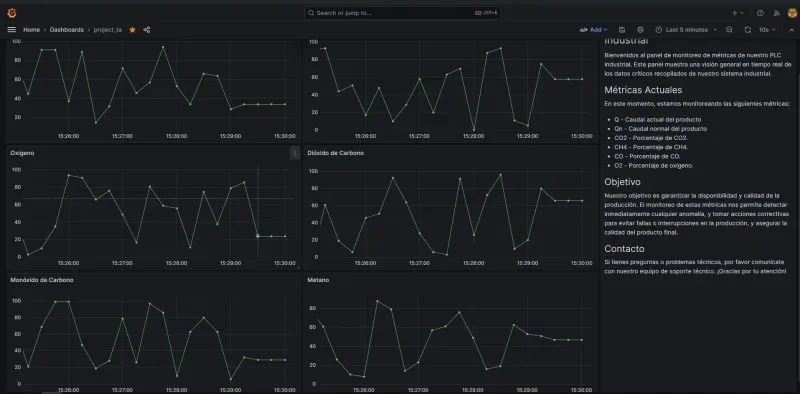This screenshot has height=394, width=800.
Task: Open the 10s refresh interval dropdown
Action: click(x=766, y=30)
